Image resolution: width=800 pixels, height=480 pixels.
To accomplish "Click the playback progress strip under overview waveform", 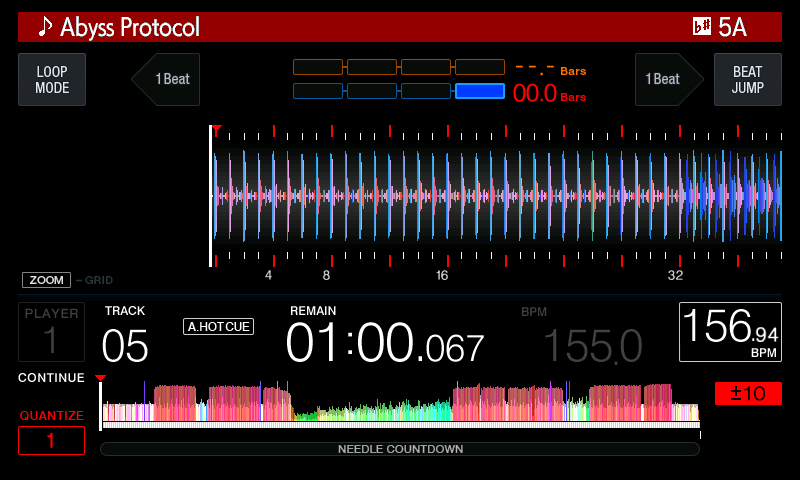I will 401,424.
